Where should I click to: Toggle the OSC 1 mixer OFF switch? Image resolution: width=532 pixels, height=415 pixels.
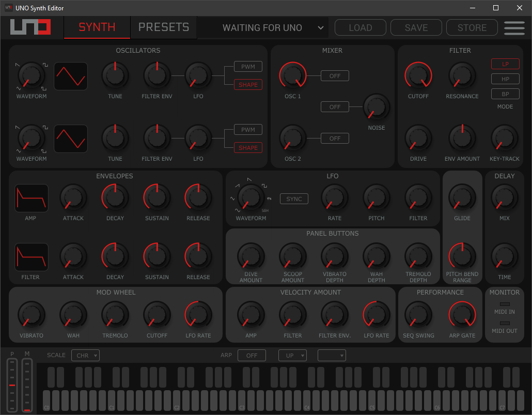click(335, 76)
